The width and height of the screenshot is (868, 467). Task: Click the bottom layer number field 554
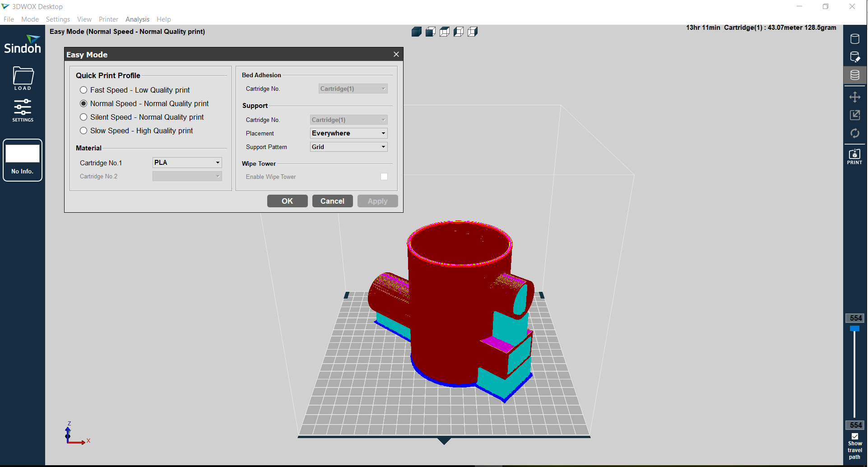(x=855, y=425)
